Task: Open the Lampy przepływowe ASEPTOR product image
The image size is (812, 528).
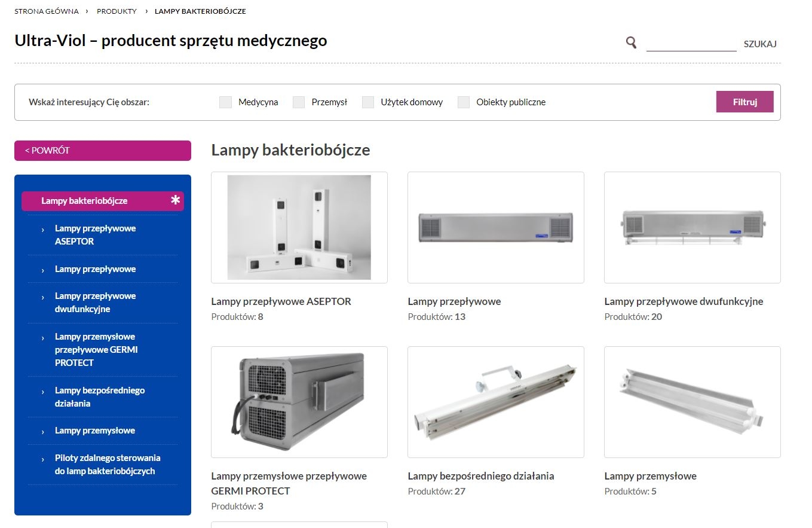Action: click(x=299, y=227)
